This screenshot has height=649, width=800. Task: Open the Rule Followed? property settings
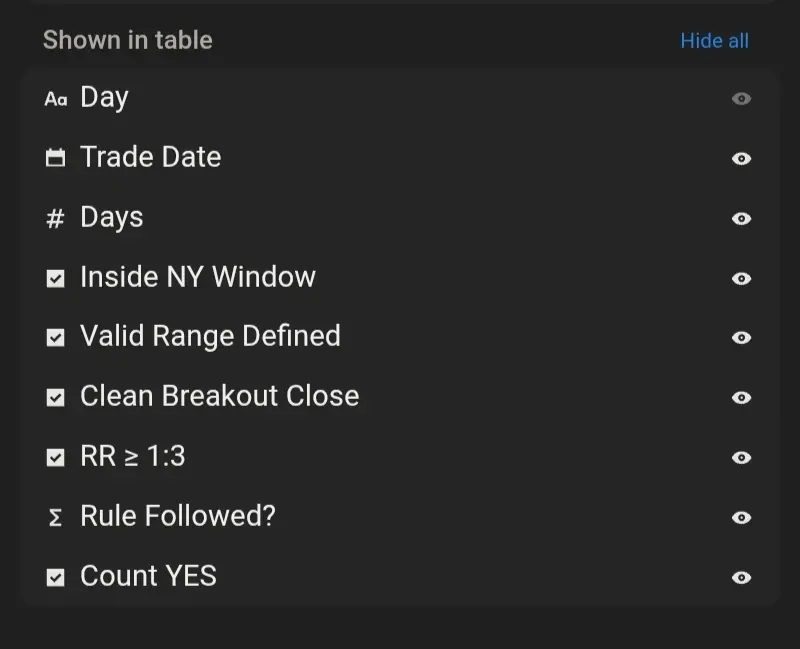click(x=400, y=517)
